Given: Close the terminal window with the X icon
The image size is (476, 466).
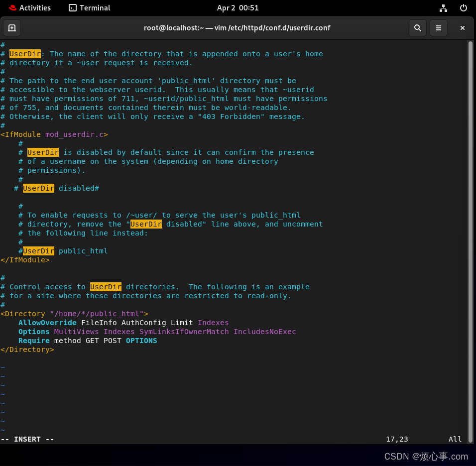Looking at the screenshot, I should coord(462,28).
